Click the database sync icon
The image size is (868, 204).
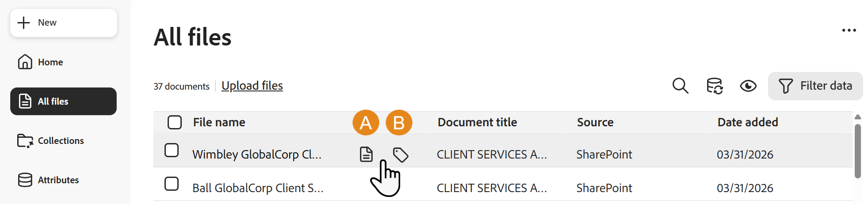point(715,86)
